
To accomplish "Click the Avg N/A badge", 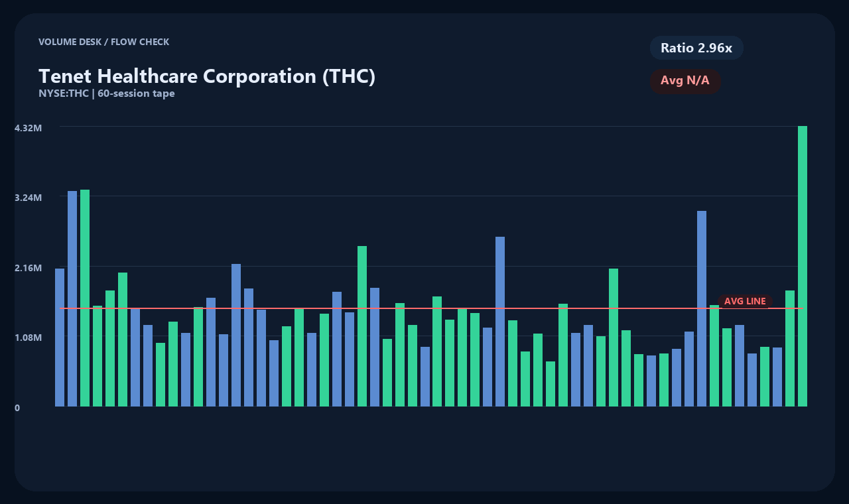I will tap(685, 81).
